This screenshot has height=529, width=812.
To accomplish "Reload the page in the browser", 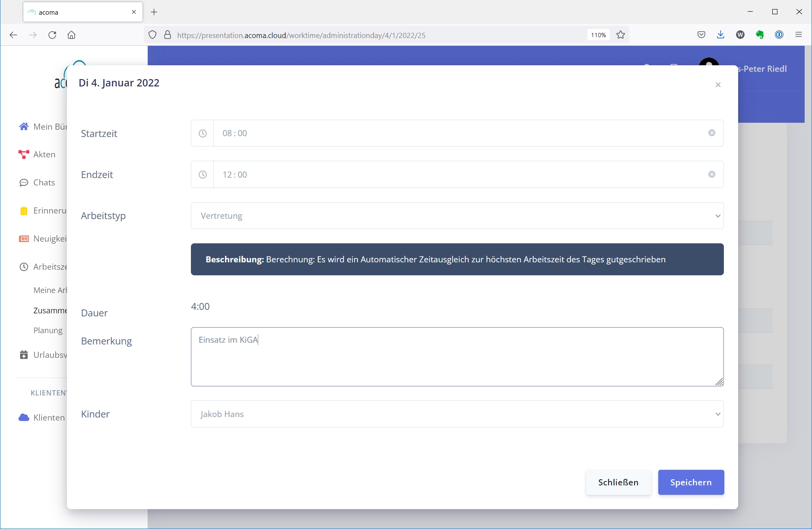I will [52, 35].
